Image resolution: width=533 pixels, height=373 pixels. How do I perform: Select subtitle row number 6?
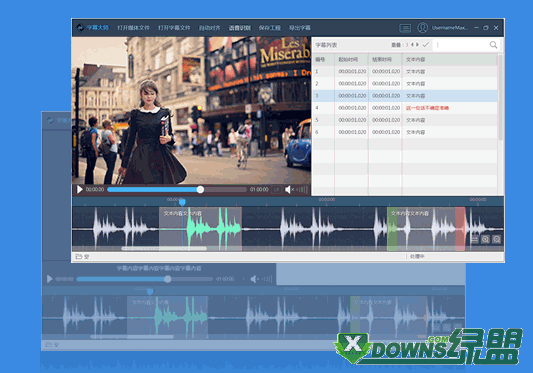405,132
